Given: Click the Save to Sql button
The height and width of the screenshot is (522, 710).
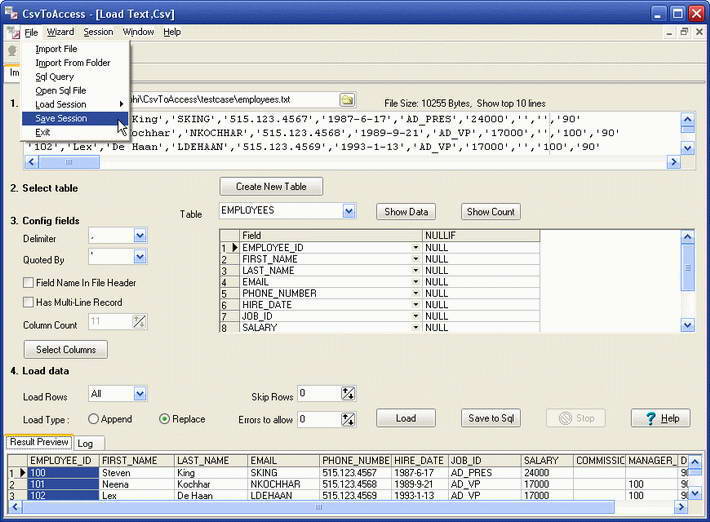Looking at the screenshot, I should pyautogui.click(x=491, y=418).
